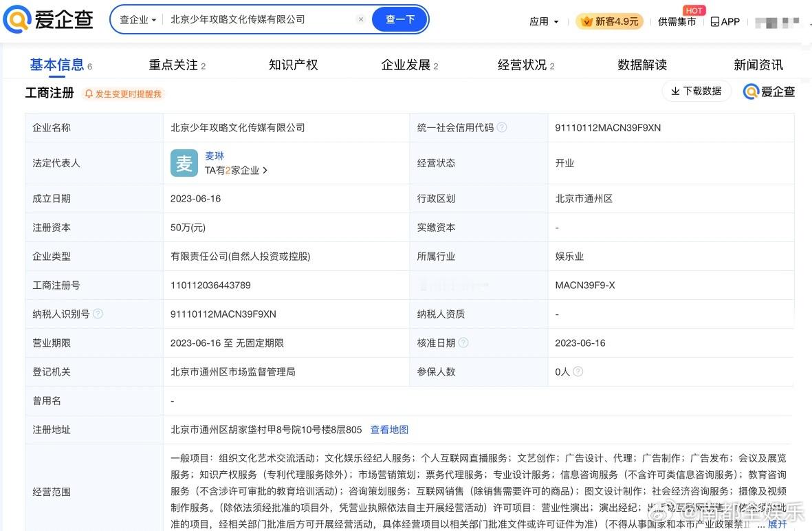Switch to the 企业发展 tab

[410, 65]
